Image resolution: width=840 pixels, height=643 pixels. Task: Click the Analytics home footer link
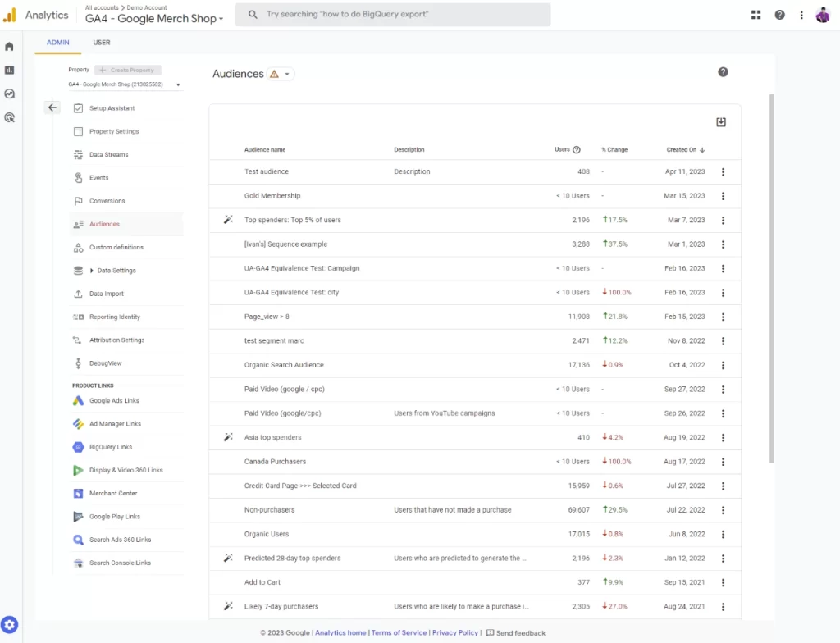pyautogui.click(x=340, y=633)
